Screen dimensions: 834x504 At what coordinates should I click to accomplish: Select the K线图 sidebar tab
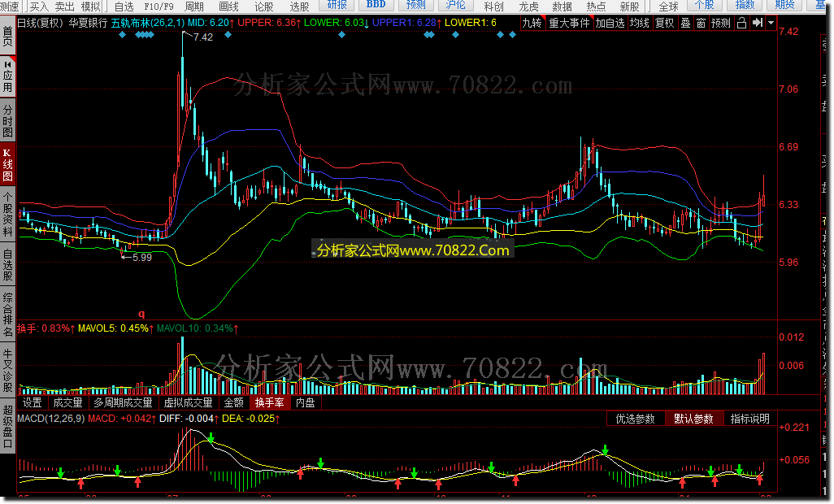pyautogui.click(x=7, y=164)
